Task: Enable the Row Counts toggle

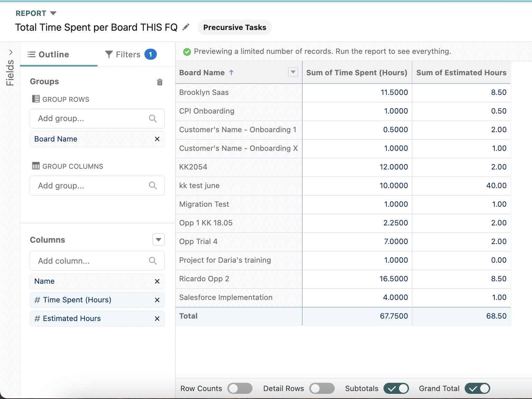Action: (x=240, y=388)
